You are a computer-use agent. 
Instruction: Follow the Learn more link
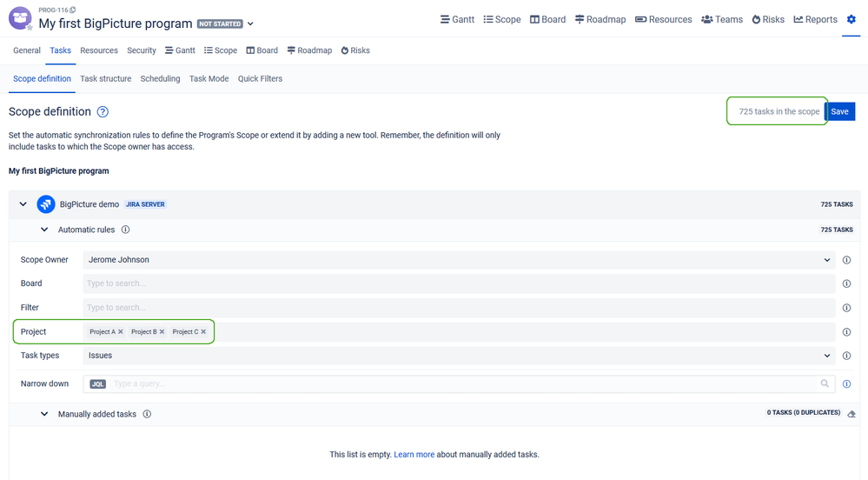[x=414, y=455]
